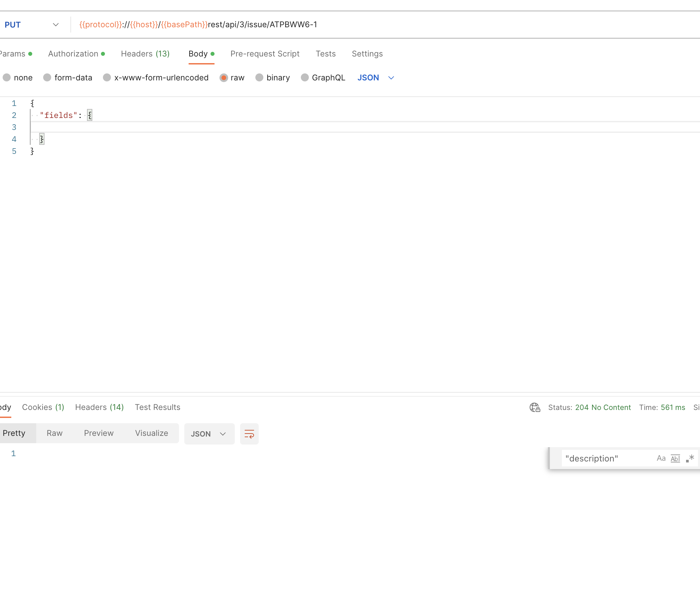Switch to the Visualize response view
This screenshot has width=700, height=596.
tap(151, 433)
